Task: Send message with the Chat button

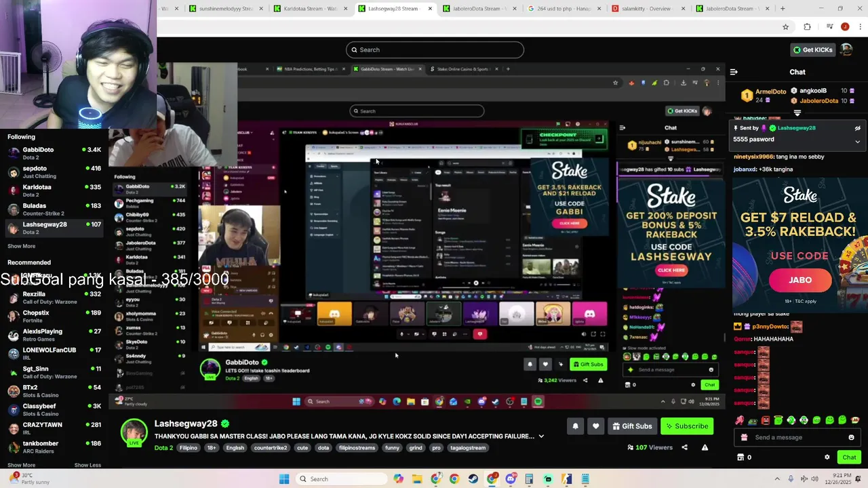Action: (849, 457)
